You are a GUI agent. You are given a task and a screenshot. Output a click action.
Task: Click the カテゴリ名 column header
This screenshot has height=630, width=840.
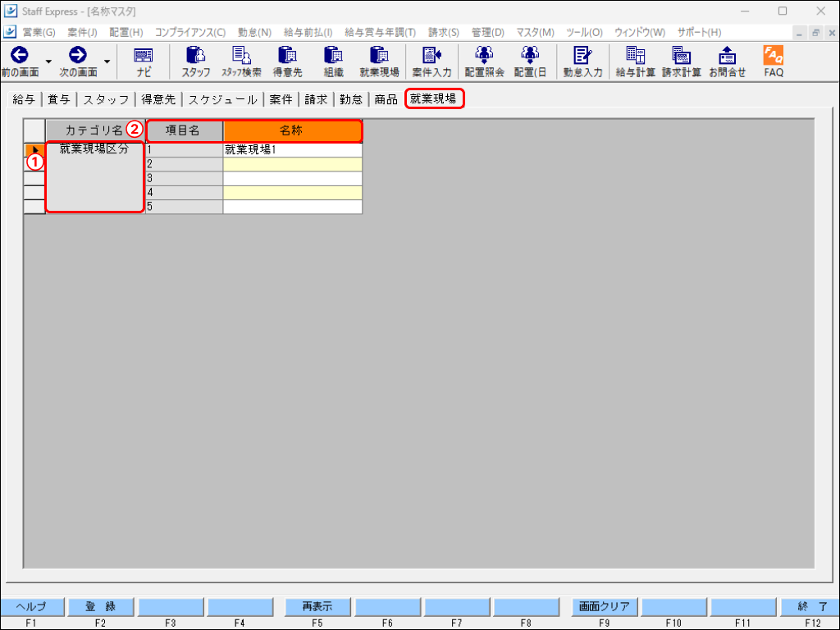(x=95, y=130)
